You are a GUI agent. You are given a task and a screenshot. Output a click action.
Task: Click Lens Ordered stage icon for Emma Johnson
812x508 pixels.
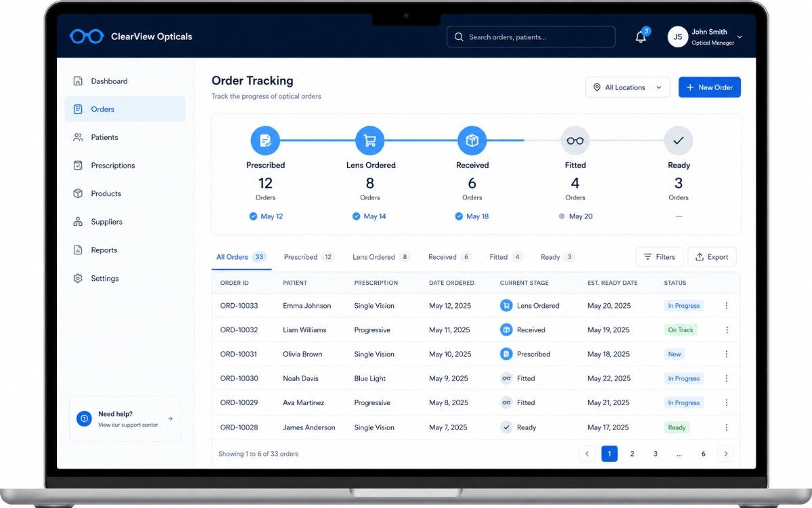(506, 306)
